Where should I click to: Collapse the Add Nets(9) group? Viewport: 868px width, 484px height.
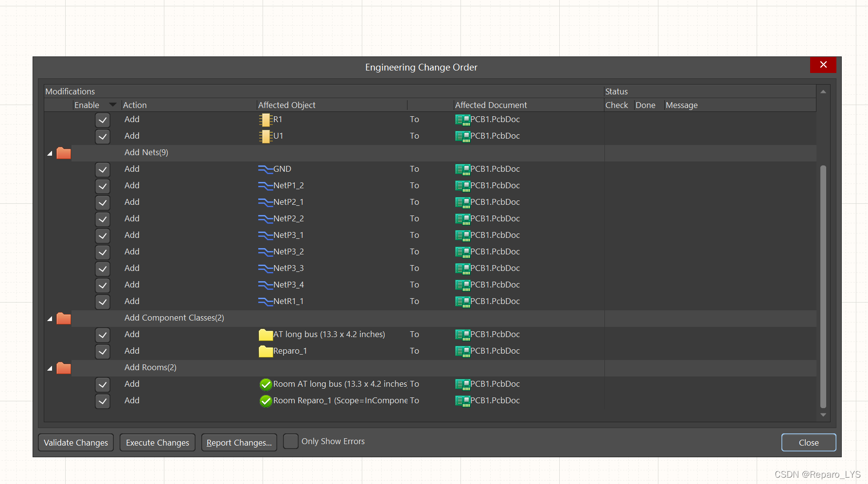(x=50, y=153)
